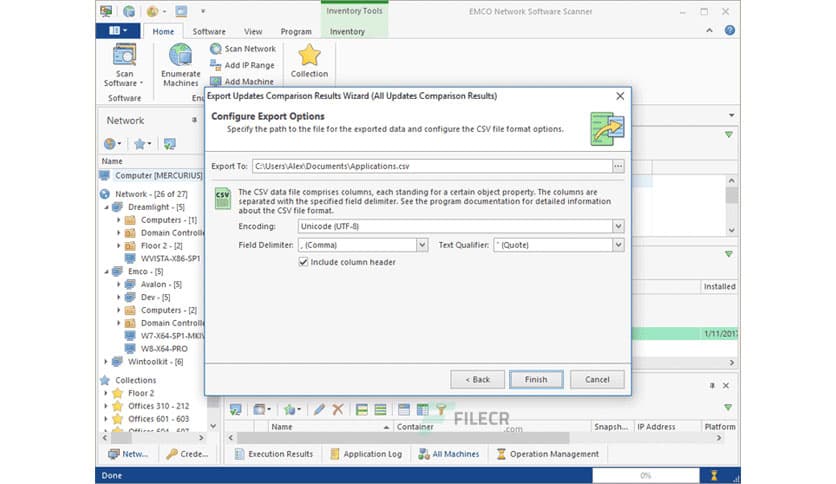Pin the Network panel
This screenshot has height=484, width=836.
click(x=194, y=120)
